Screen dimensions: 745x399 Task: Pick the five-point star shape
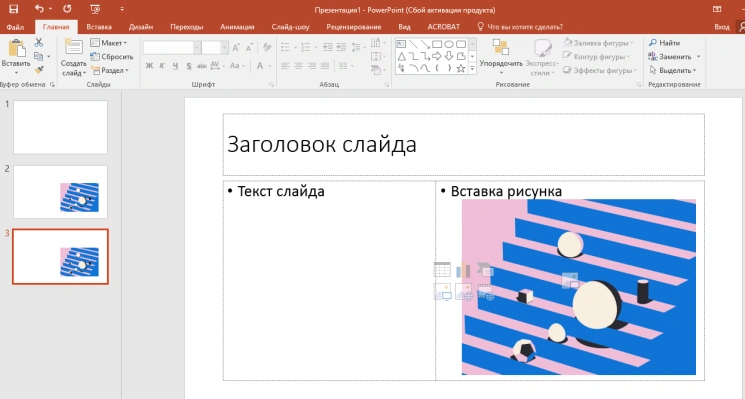(460, 68)
